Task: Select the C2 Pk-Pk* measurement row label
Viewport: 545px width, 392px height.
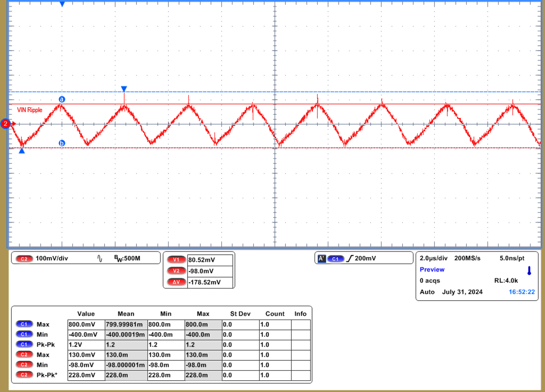Action: click(47, 375)
